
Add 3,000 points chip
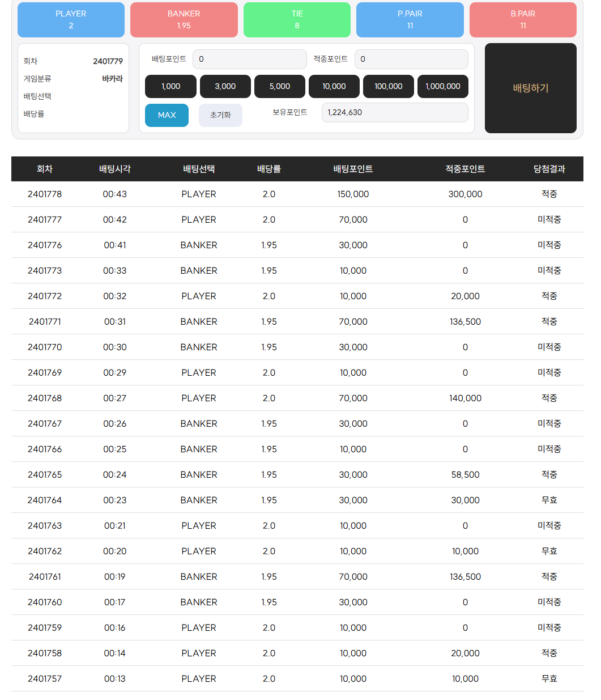pyautogui.click(x=225, y=86)
